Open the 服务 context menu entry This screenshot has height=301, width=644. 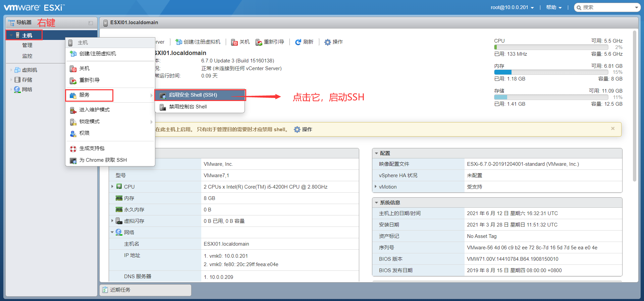[110, 95]
